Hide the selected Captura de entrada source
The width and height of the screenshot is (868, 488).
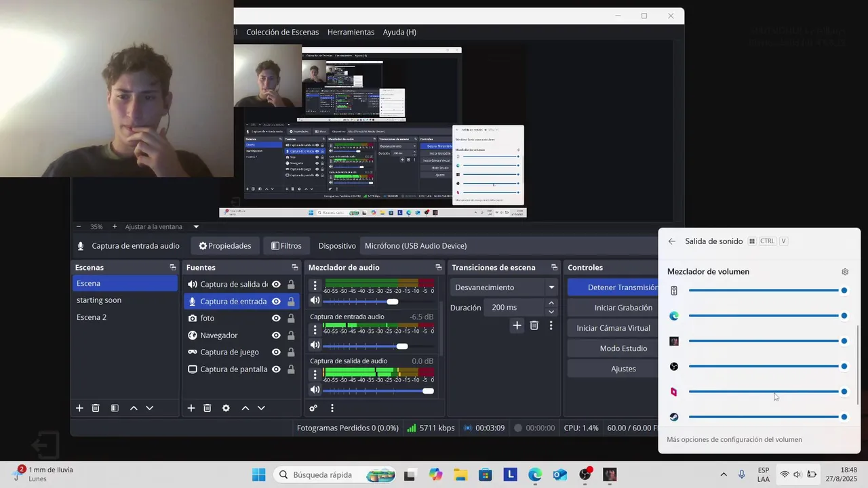[276, 302]
